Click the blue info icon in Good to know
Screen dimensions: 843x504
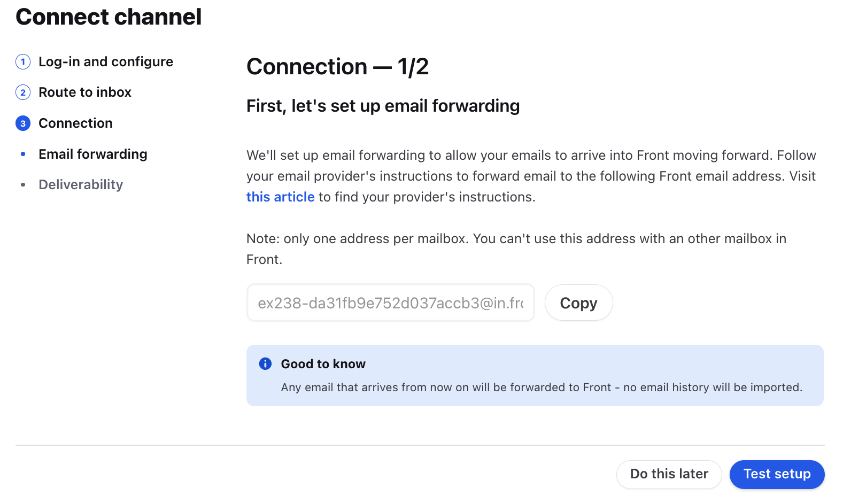point(265,364)
